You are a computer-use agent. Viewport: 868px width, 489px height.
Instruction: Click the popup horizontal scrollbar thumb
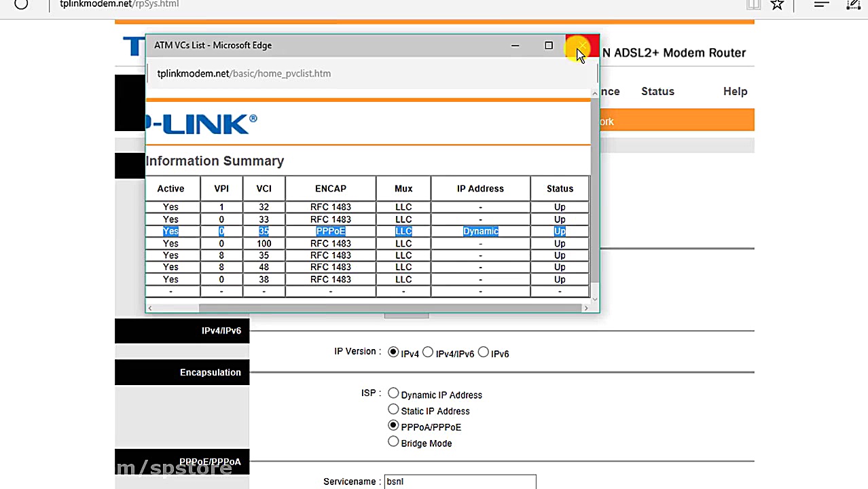(391, 308)
